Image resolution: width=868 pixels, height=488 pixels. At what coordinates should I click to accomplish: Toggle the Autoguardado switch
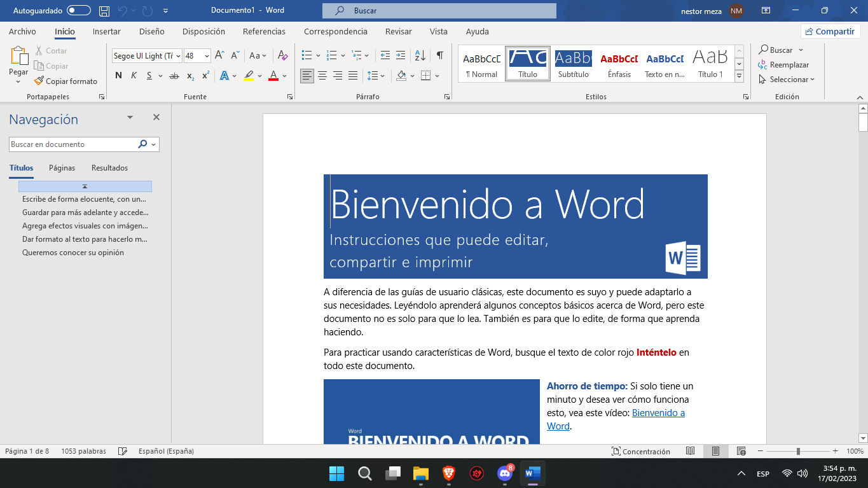79,10
